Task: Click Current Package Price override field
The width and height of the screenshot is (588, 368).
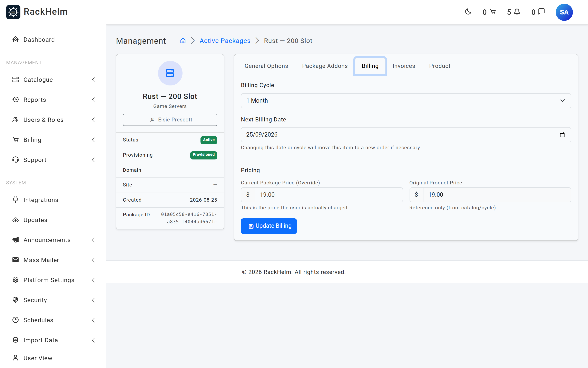Action: [329, 195]
